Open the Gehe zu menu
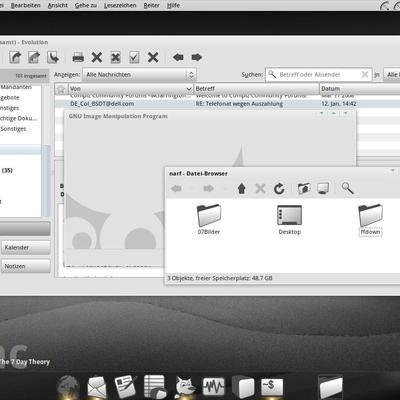This screenshot has height=400, width=400. 86,5
